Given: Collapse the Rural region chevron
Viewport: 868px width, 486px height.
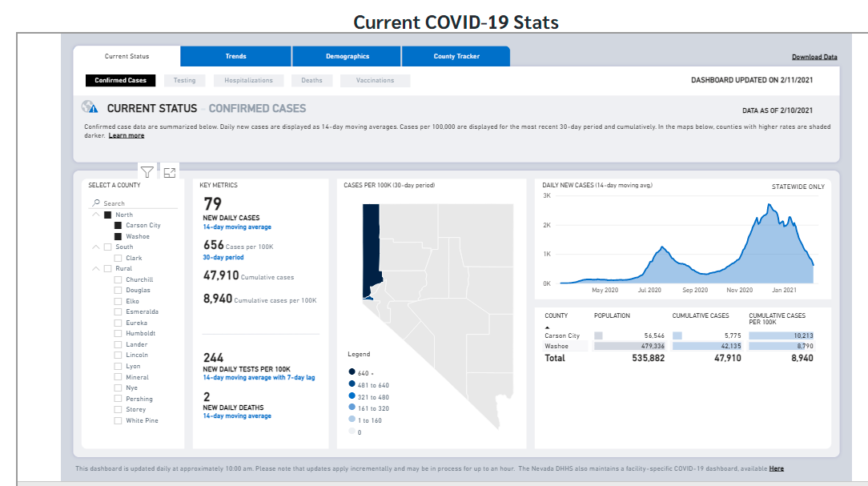Looking at the screenshot, I should 96,269.
